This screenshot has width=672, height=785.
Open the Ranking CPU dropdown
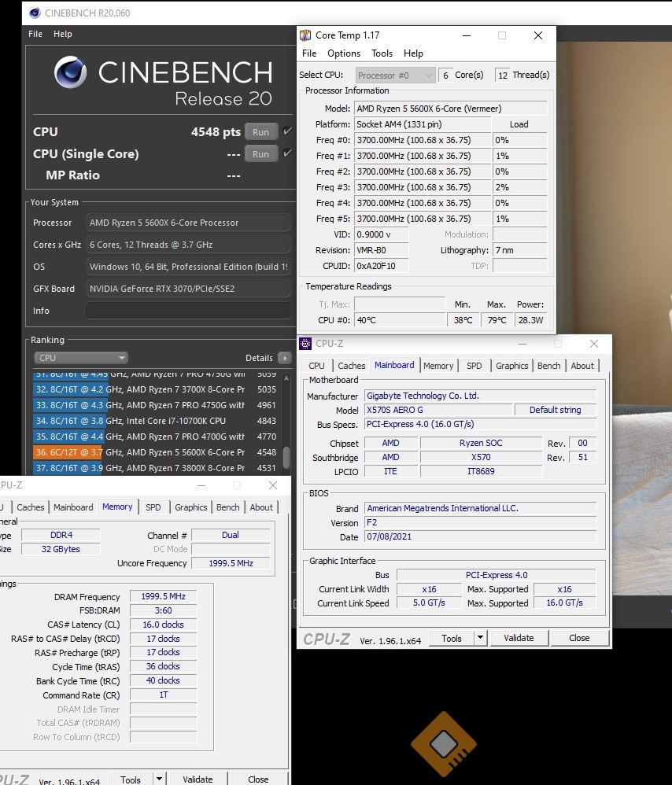point(80,358)
